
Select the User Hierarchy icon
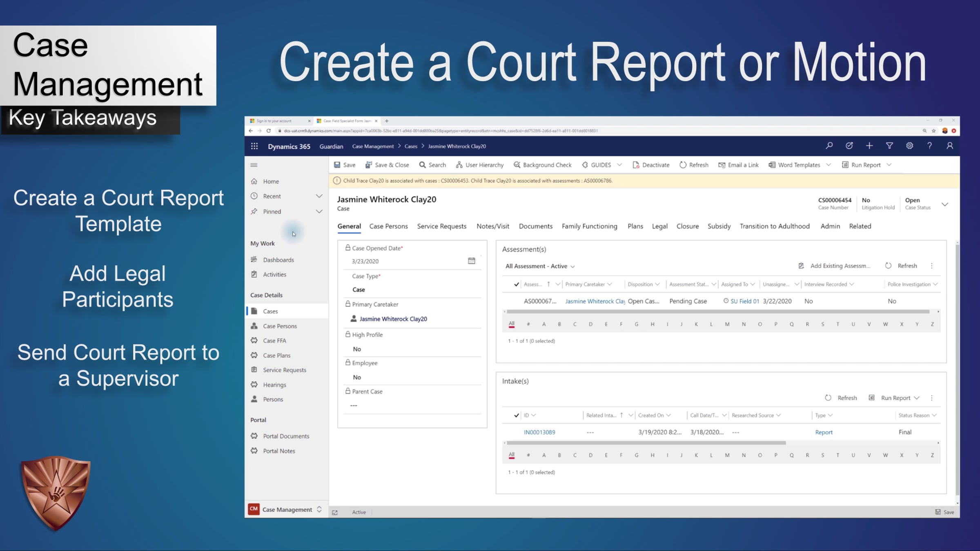coord(459,165)
